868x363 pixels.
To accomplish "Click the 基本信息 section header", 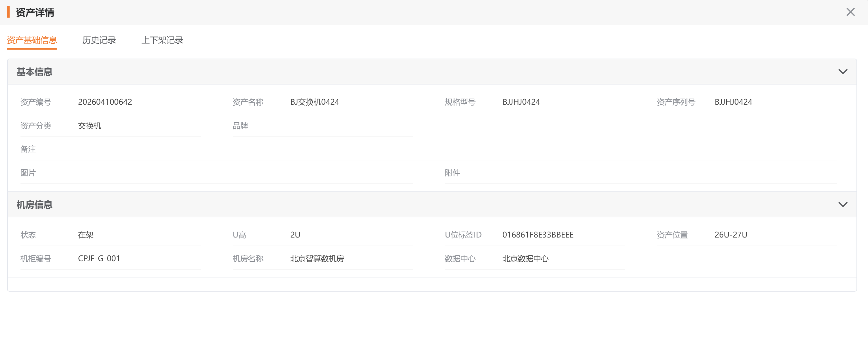I will click(34, 72).
